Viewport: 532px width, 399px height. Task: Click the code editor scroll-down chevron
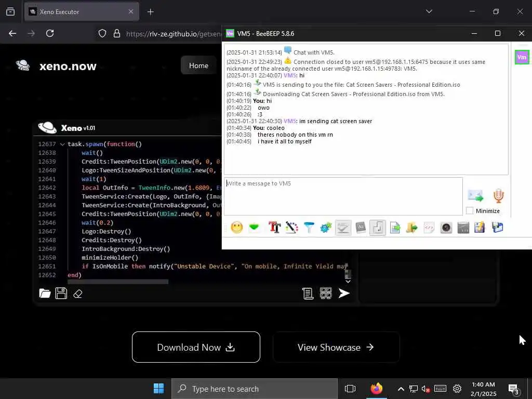348,281
